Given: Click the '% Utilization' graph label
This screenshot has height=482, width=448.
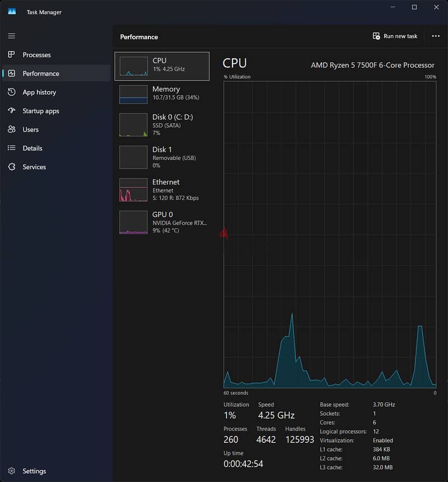Looking at the screenshot, I should pos(237,77).
